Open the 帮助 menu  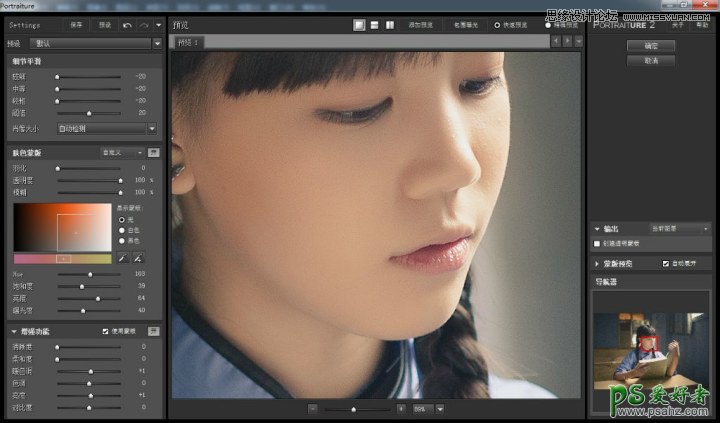click(x=702, y=24)
